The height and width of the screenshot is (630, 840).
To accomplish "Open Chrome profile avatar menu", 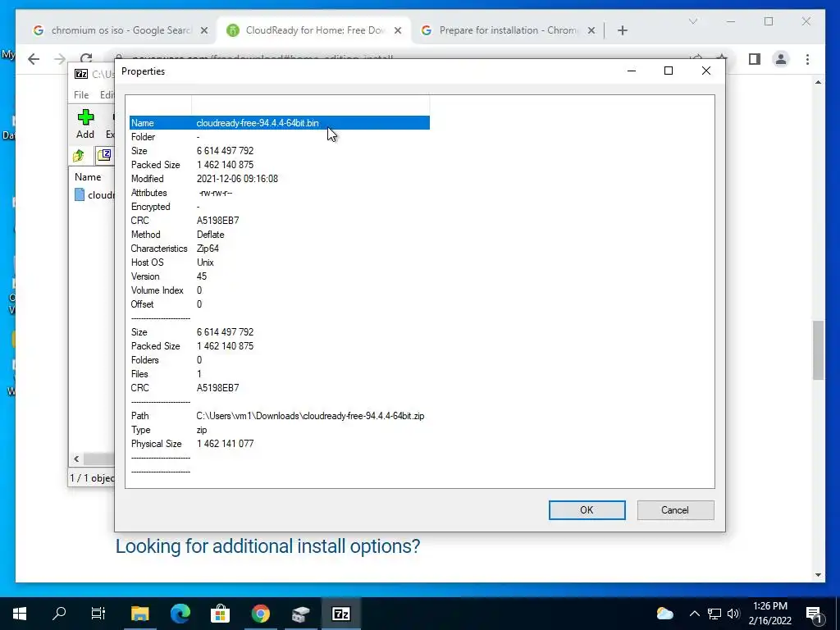I will coord(781,59).
